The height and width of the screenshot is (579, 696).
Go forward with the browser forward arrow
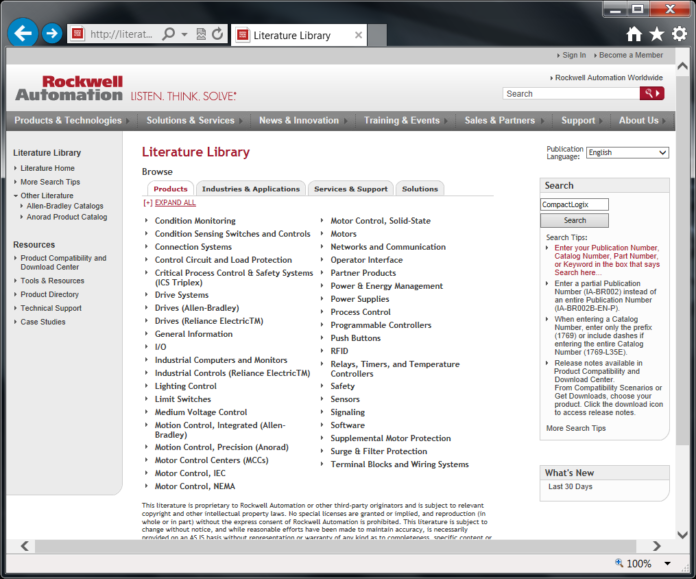(52, 33)
